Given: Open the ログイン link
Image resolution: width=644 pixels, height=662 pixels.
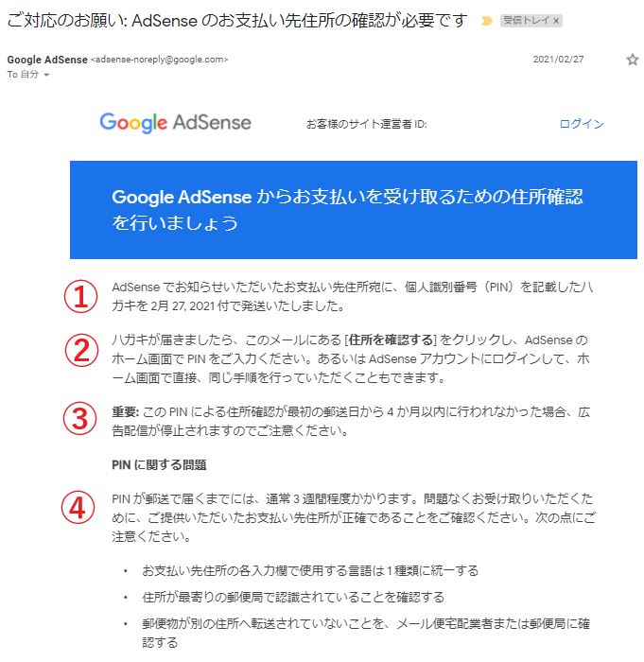Looking at the screenshot, I should (x=581, y=124).
